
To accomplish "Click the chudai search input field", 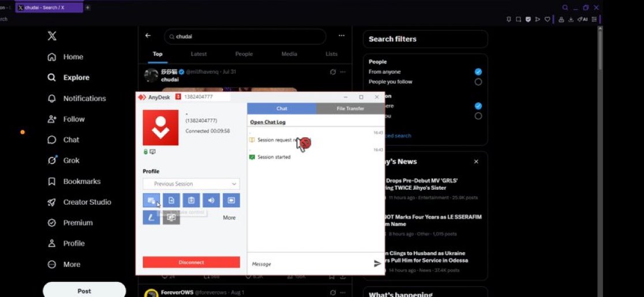I will [245, 36].
